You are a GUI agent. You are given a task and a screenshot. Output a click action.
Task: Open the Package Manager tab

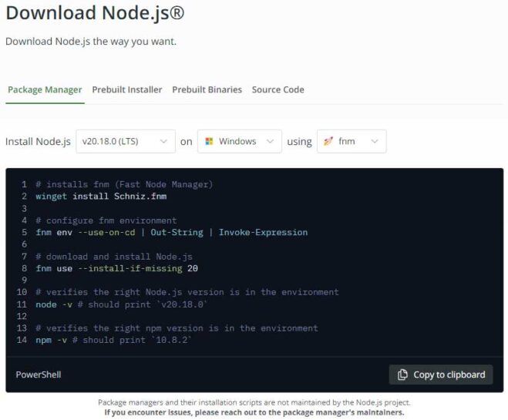click(x=45, y=89)
